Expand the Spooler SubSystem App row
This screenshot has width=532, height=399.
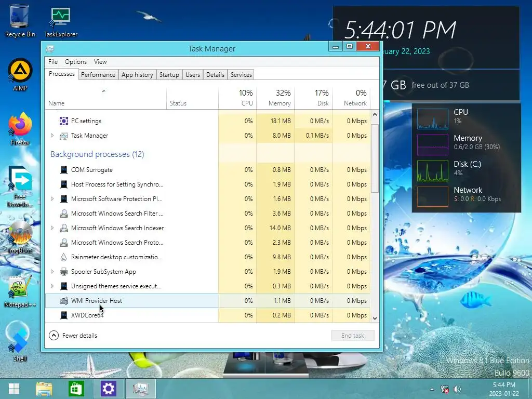tap(52, 271)
